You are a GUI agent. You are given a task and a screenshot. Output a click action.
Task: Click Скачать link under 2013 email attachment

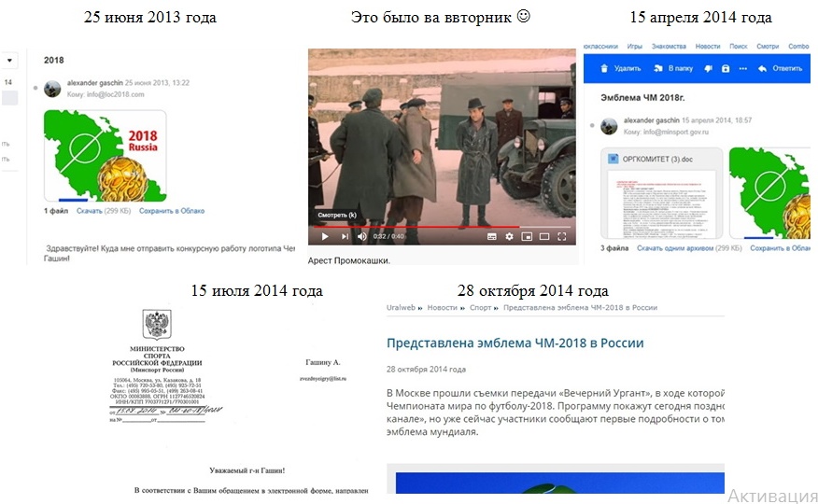tap(90, 211)
